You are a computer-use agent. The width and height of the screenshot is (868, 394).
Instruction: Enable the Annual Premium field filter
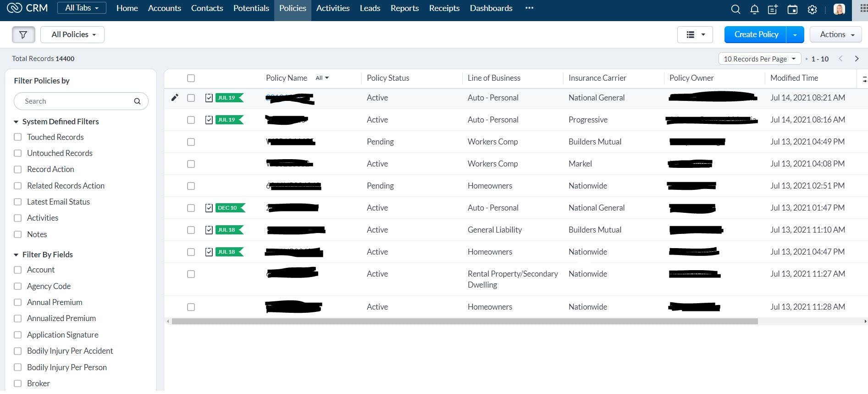point(18,302)
